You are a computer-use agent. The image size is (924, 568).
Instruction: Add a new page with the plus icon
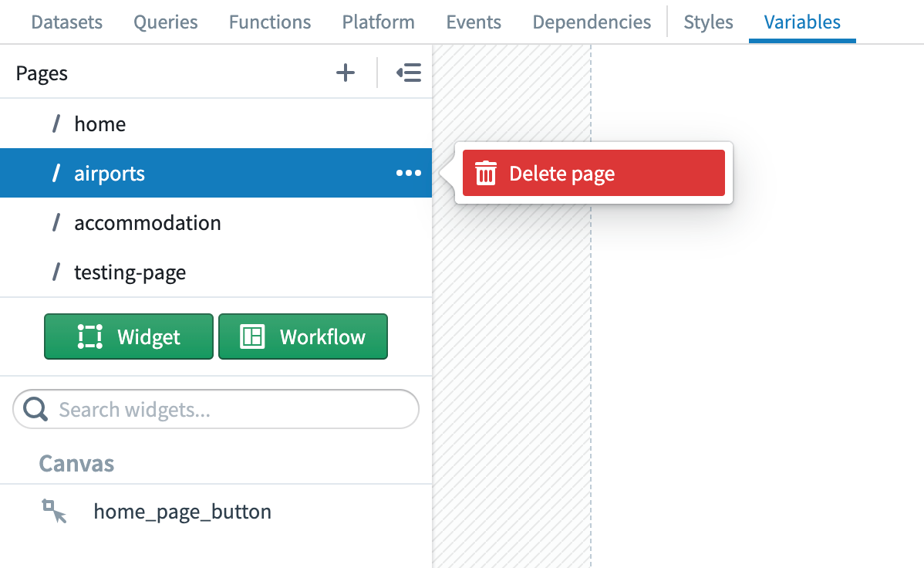tap(346, 73)
